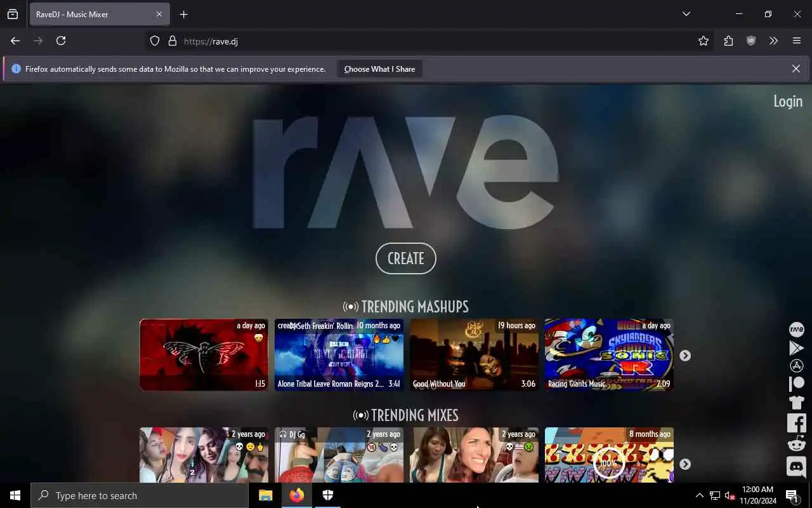Open the DJ Gg trending mix

coord(339,455)
